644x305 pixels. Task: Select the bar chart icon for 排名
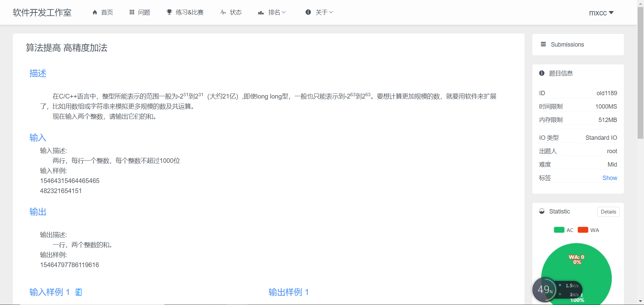(x=261, y=13)
